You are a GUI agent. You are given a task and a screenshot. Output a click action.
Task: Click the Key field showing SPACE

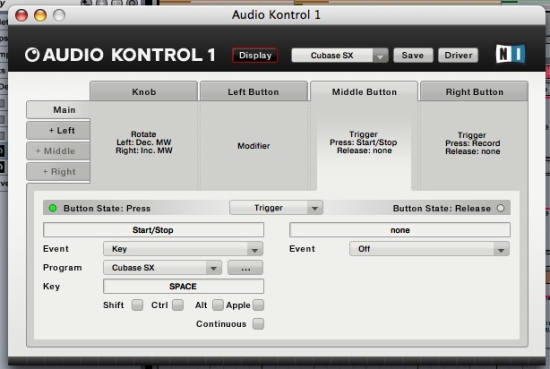pos(183,287)
